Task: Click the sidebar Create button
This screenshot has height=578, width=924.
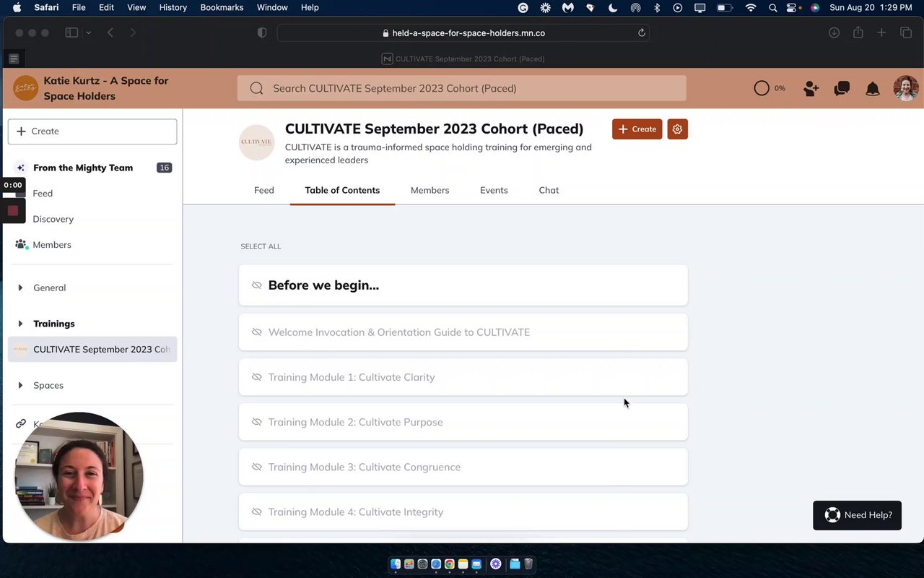Action: (x=92, y=131)
